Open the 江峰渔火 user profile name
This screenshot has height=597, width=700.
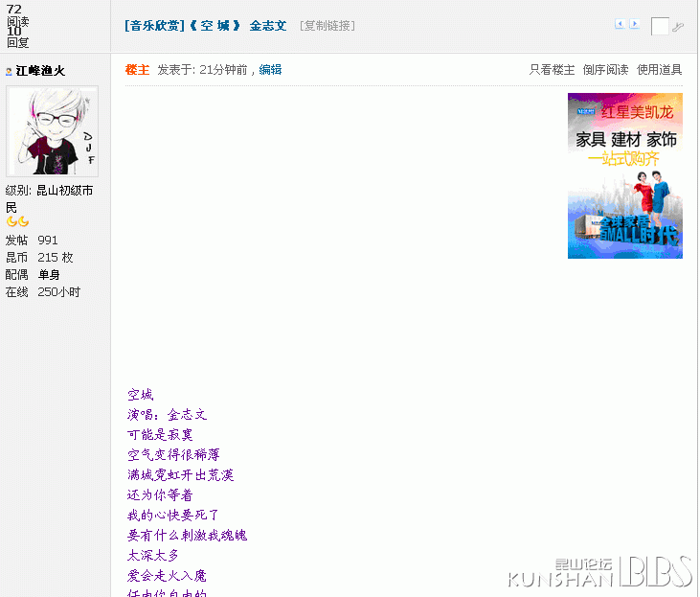click(40, 71)
